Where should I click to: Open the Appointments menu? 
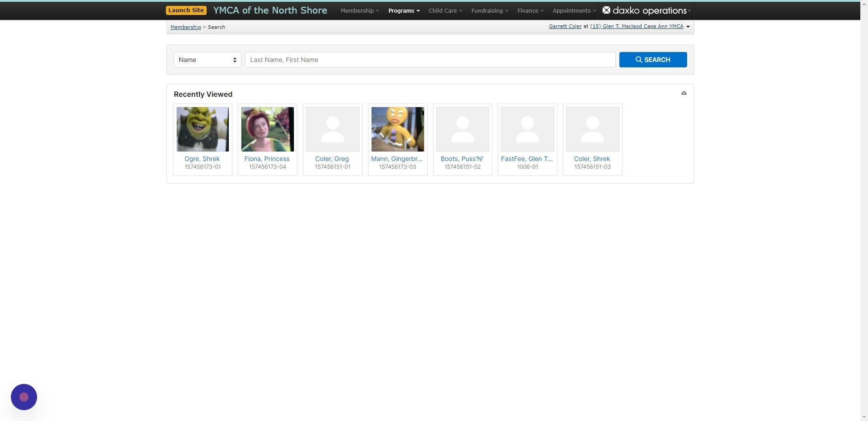point(574,10)
